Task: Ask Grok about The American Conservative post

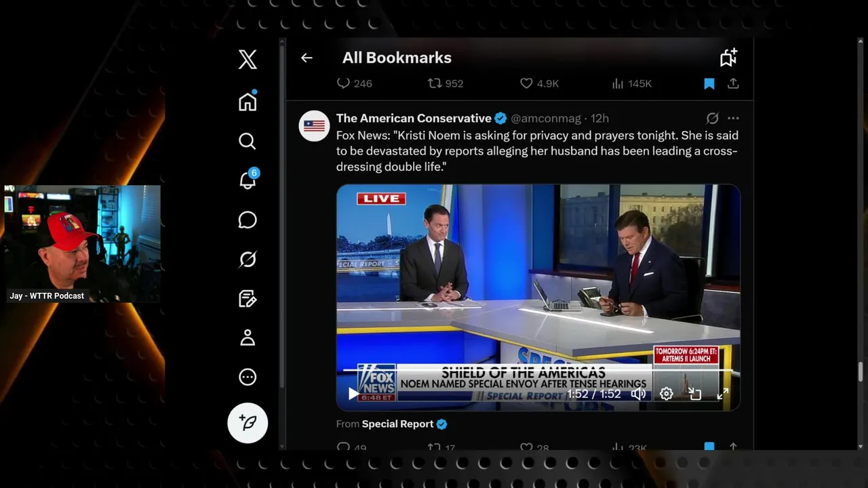Action: (712, 118)
